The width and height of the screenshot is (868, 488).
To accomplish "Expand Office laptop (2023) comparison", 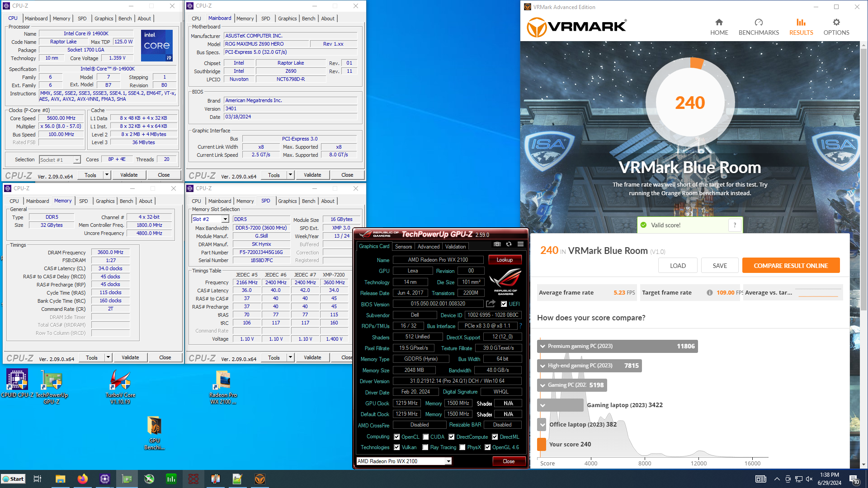I will (542, 424).
